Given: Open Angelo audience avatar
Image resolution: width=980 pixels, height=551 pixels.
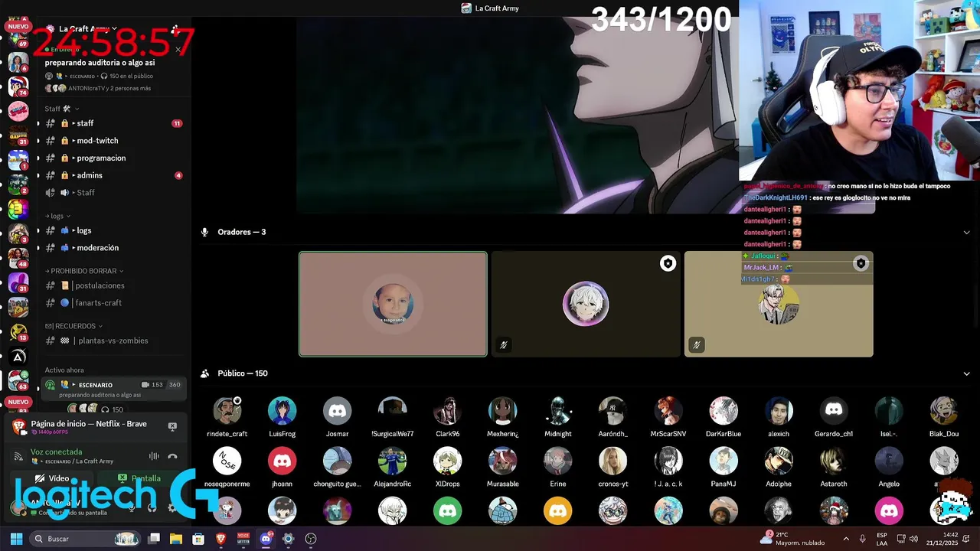Looking at the screenshot, I should point(889,461).
